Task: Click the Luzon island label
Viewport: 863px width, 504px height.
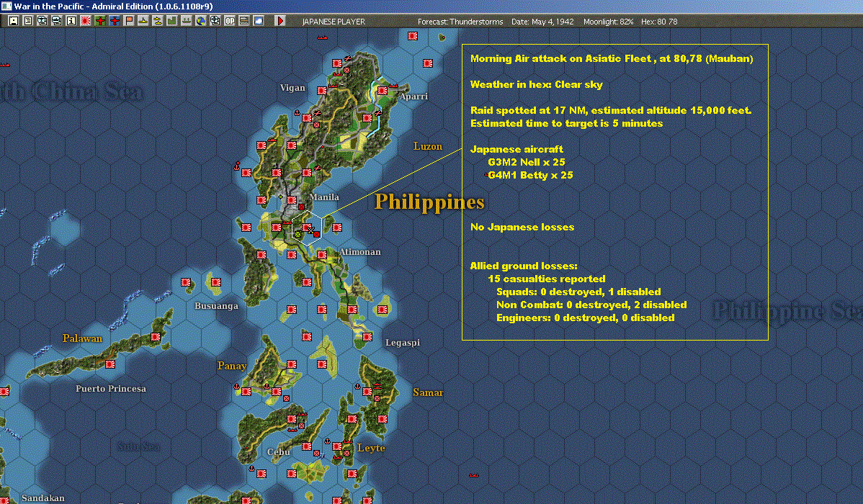Action: click(x=428, y=146)
